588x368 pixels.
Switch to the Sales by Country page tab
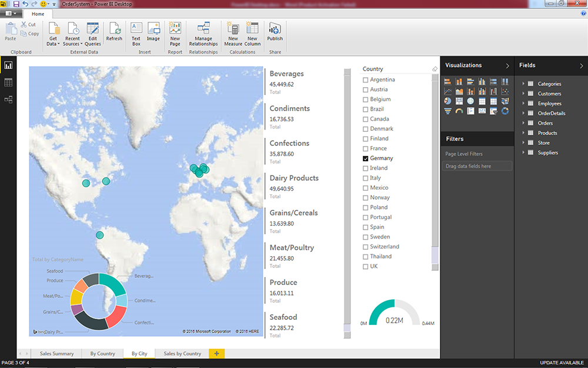point(182,353)
